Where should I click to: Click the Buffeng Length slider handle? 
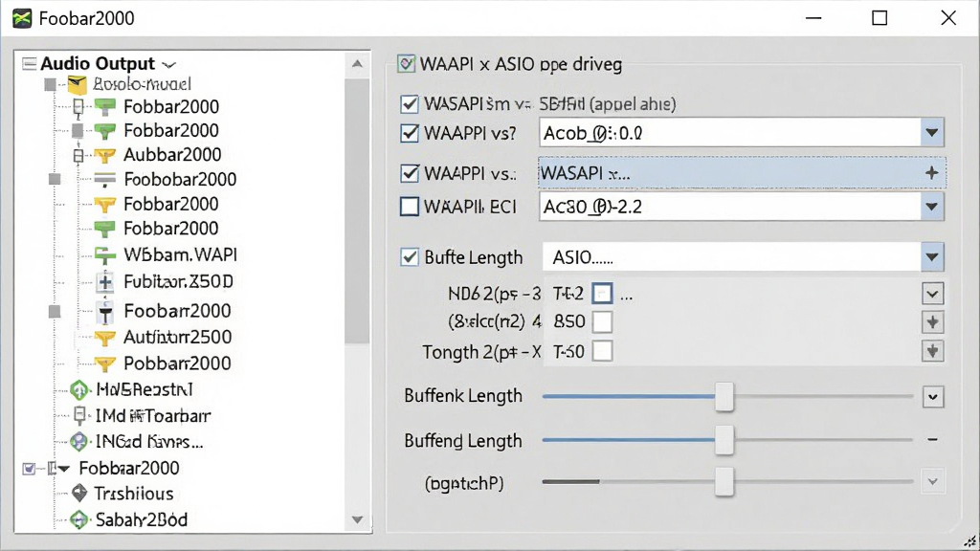coord(724,440)
